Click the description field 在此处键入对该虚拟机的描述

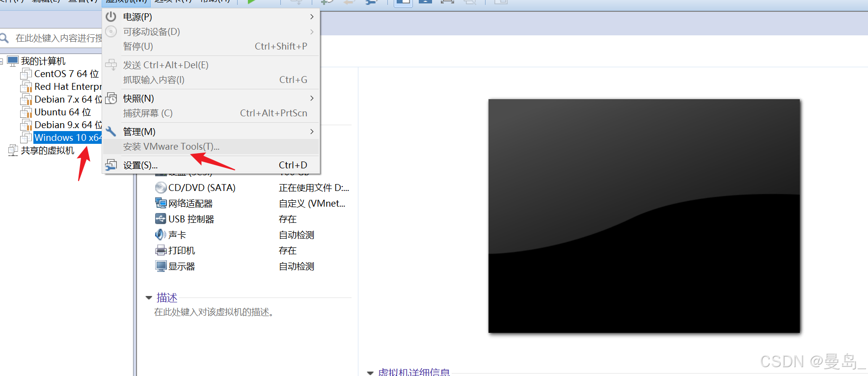[x=214, y=312]
